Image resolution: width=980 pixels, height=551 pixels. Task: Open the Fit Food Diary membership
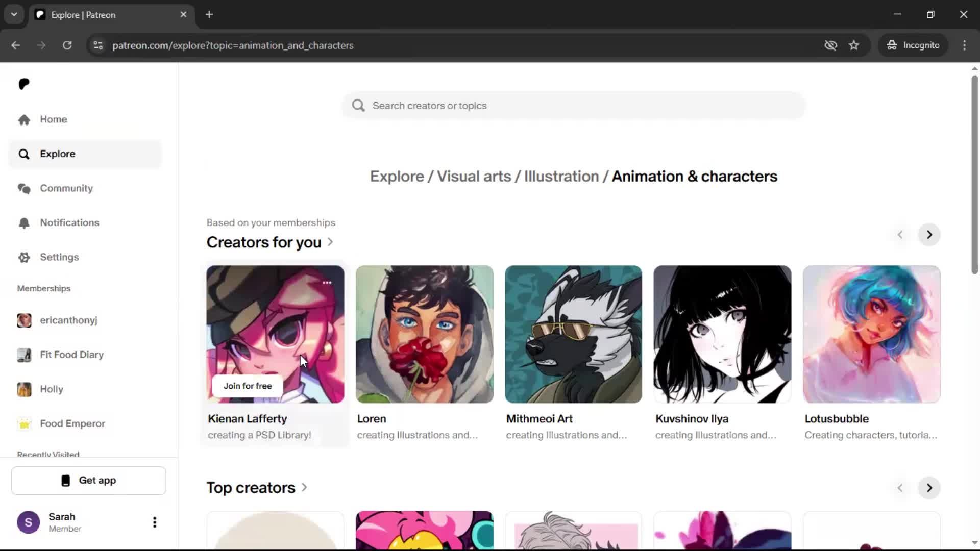85,355
